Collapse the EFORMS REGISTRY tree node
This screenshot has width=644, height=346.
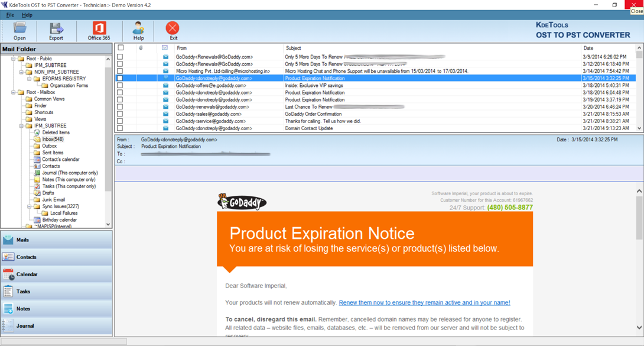coord(30,79)
